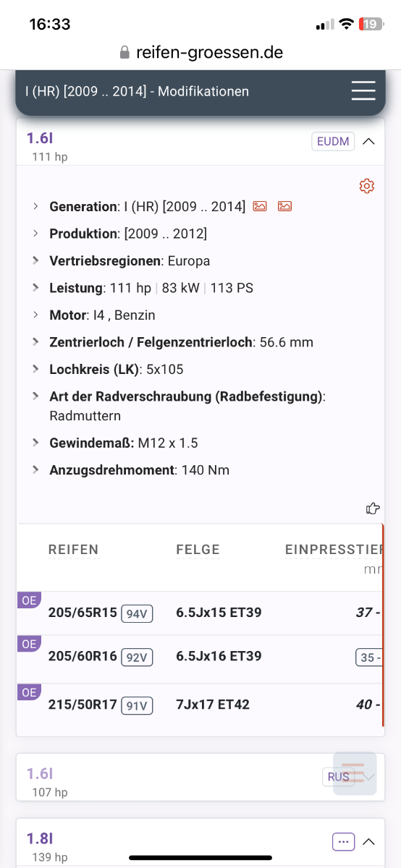401x868 pixels.
Task: Click the ellipsis badge on 1.8l
Action: tap(344, 841)
